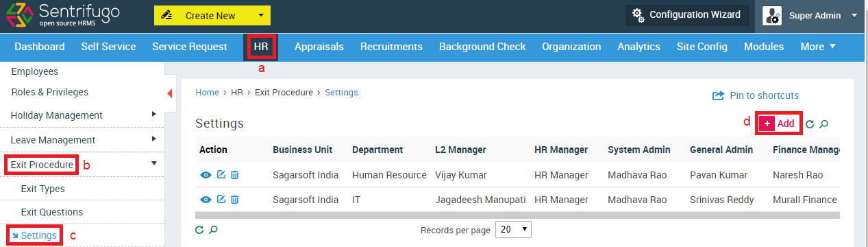Click the search icon below the table
868x247 pixels.
pyautogui.click(x=214, y=229)
